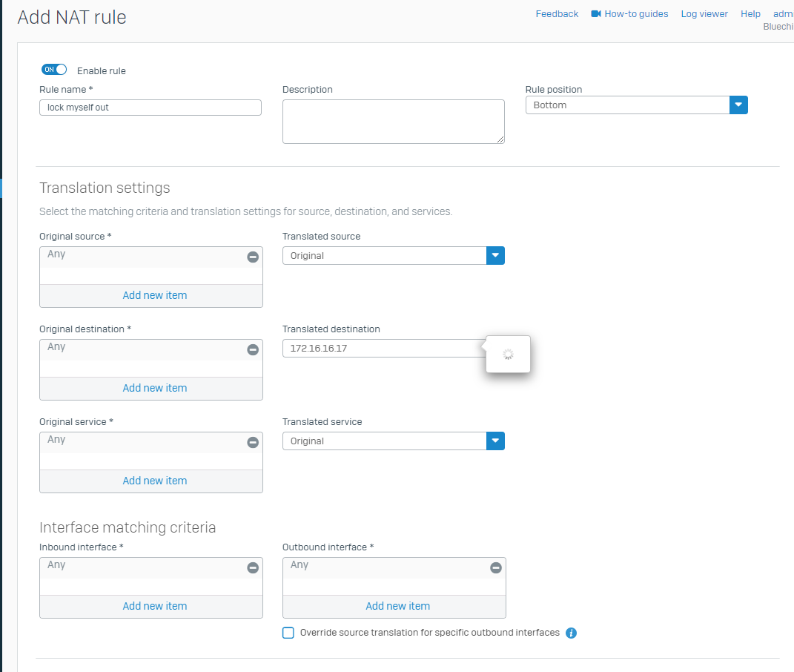Remove 'Any' from Original service list
This screenshot has height=672, width=794.
(253, 442)
